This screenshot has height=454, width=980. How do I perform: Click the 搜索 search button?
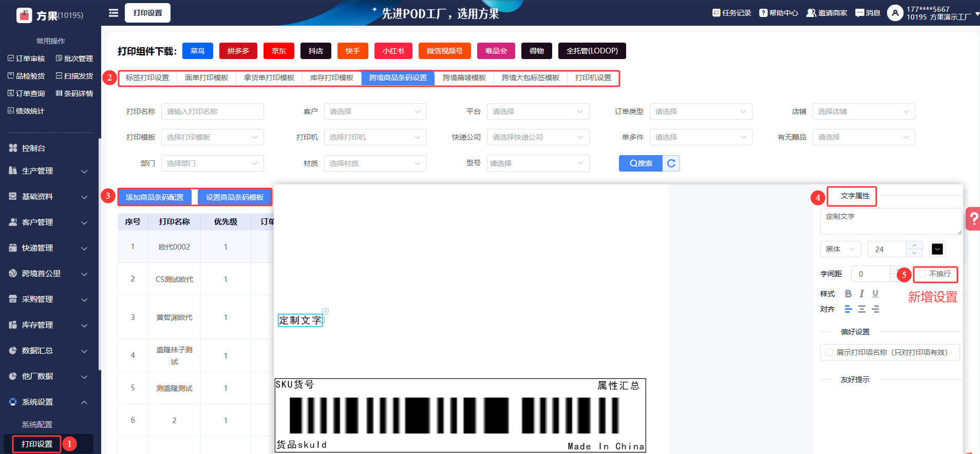point(641,163)
